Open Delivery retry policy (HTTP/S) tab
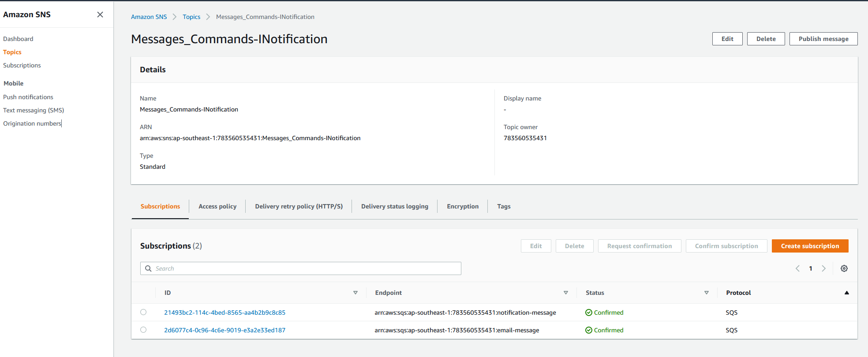The height and width of the screenshot is (357, 868). point(299,206)
